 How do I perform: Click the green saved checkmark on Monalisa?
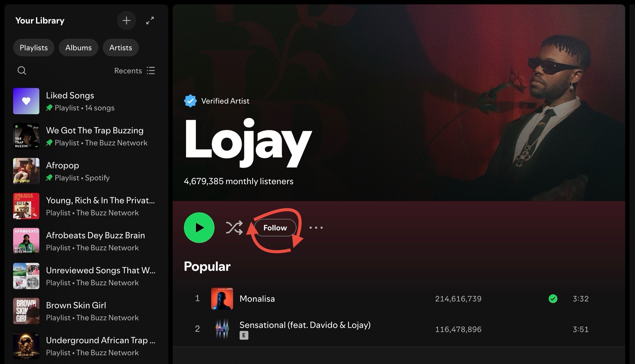(553, 299)
